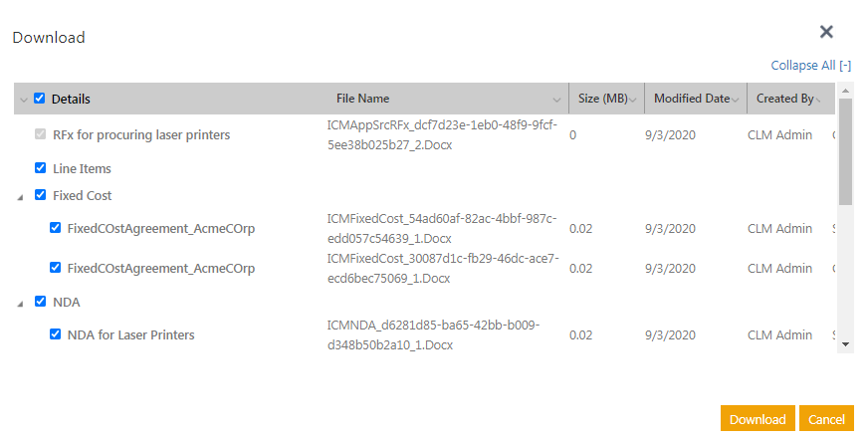Uncheck the Line Items checkbox
Viewport: 868px width, 440px height.
pos(40,168)
